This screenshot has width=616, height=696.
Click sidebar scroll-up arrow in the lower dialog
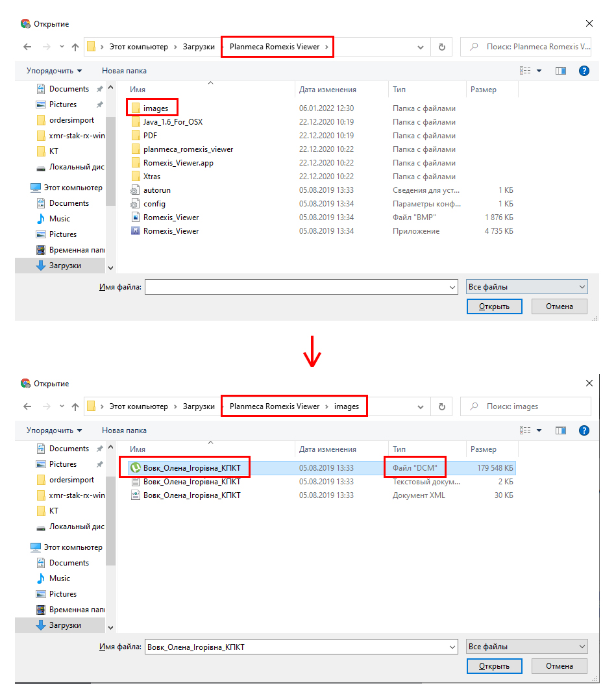pos(110,447)
